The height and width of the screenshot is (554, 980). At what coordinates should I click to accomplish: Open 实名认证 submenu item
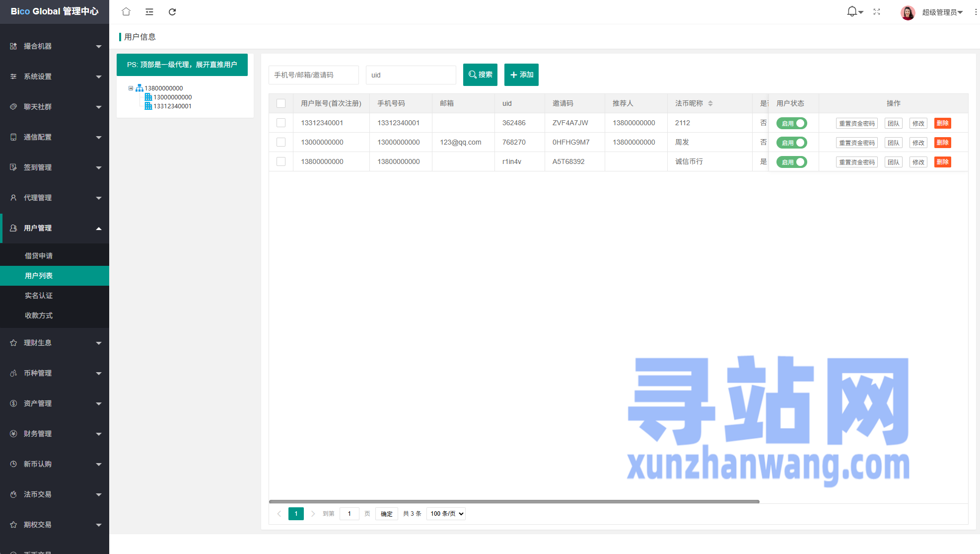(39, 296)
